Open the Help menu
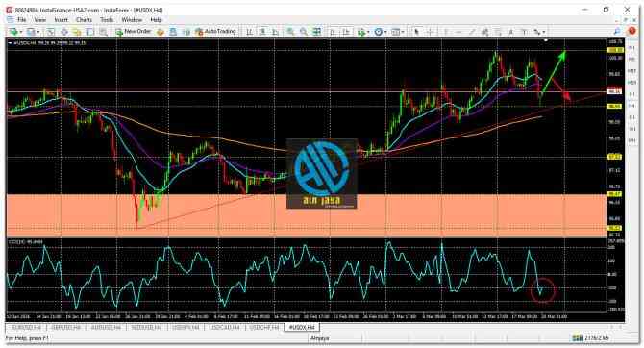 (x=156, y=20)
